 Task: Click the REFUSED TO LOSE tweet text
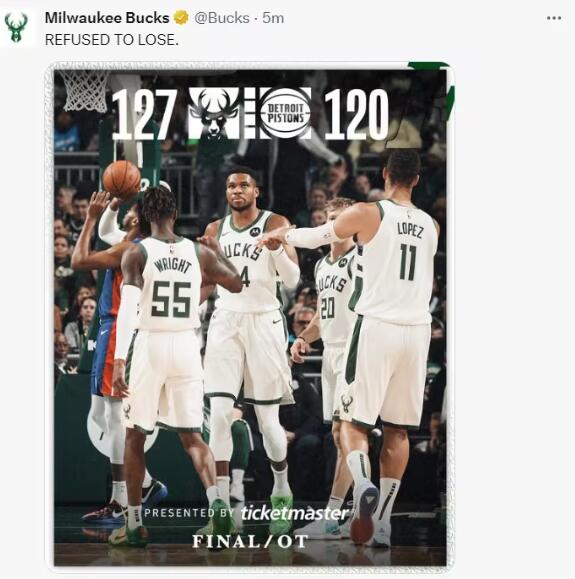point(112,40)
